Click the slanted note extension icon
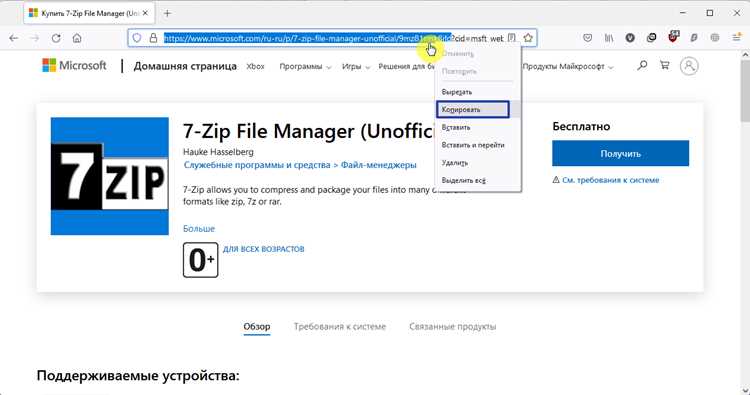The width and height of the screenshot is (750, 395). pyautogui.click(x=694, y=38)
